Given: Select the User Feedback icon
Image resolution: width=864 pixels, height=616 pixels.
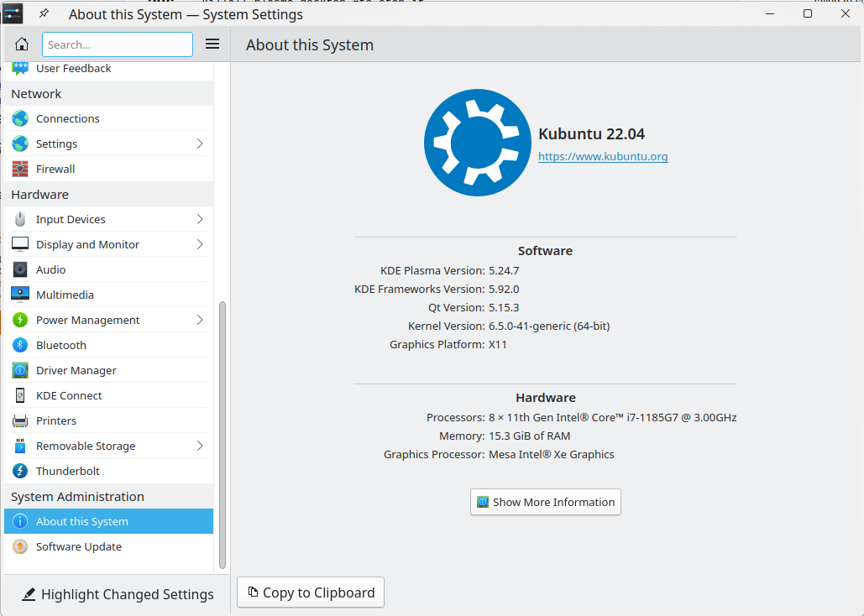Looking at the screenshot, I should click(20, 68).
